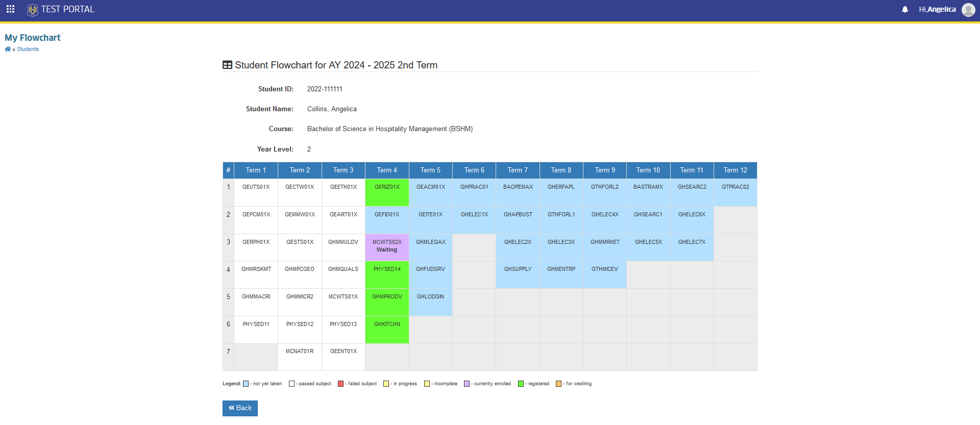Select the Term 12 column header
The image size is (980, 425).
pyautogui.click(x=736, y=170)
